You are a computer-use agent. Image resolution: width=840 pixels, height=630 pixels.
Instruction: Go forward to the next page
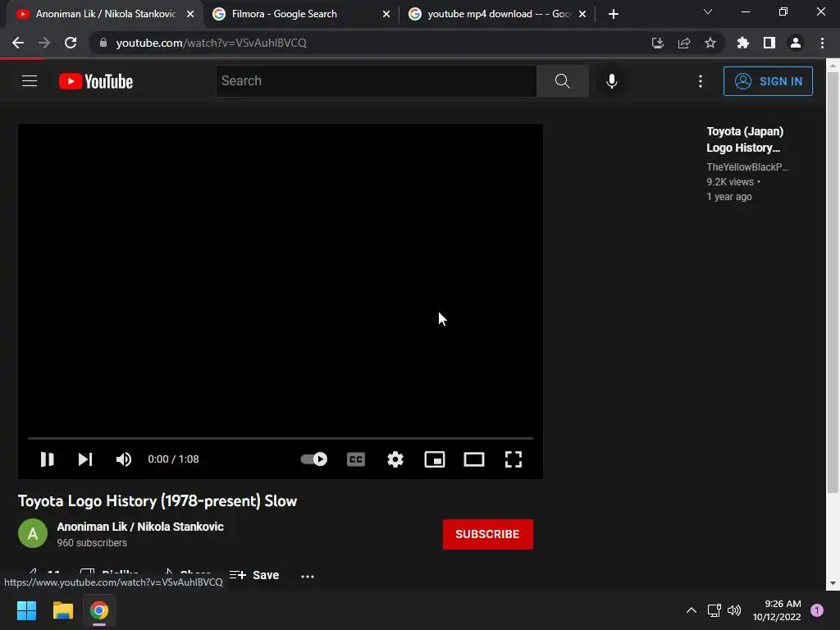click(x=44, y=43)
